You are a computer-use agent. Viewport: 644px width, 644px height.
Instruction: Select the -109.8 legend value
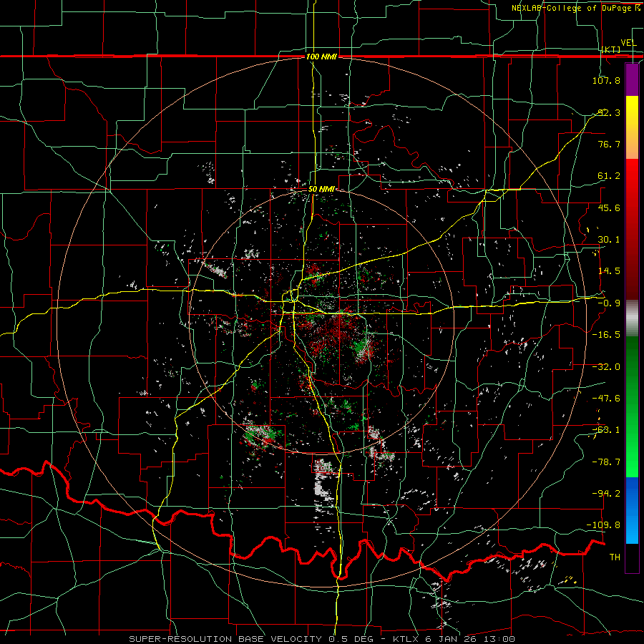click(x=604, y=525)
